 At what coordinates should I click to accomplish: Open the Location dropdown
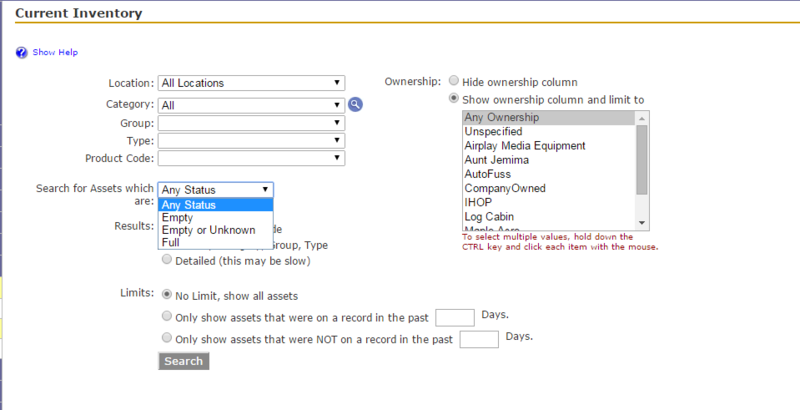[x=252, y=83]
